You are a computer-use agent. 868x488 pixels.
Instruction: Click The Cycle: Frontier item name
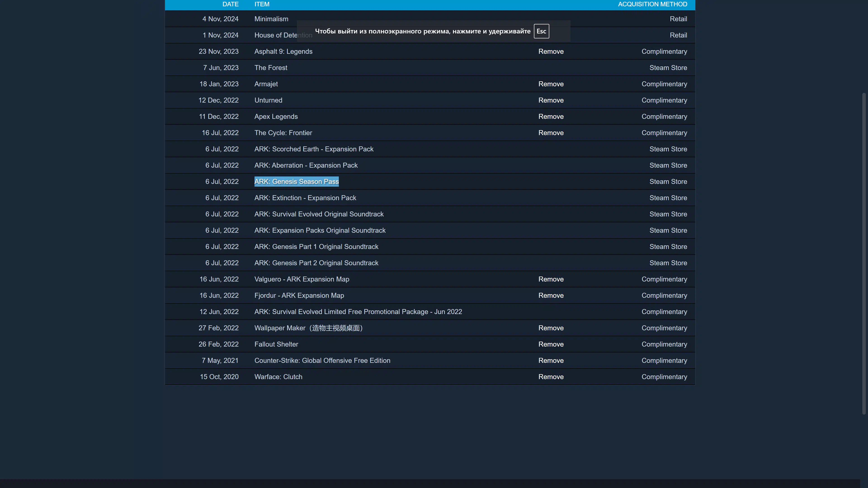tap(283, 133)
